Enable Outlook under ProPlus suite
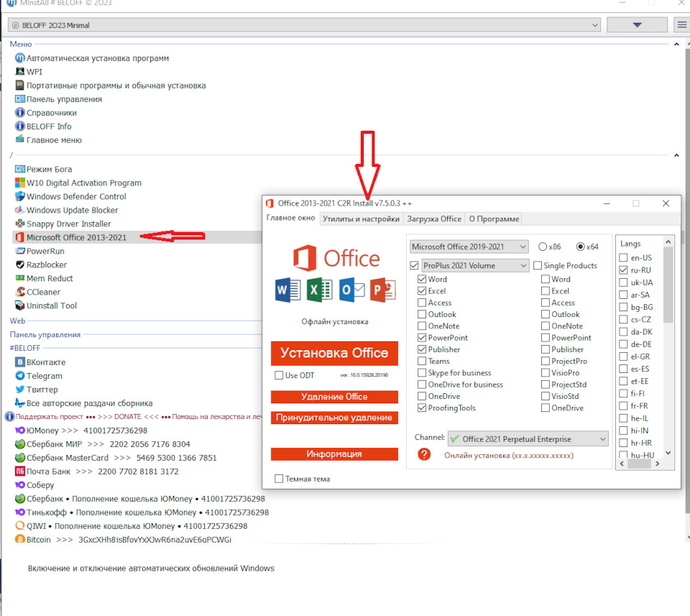Screen dimensions: 690x616 pyautogui.click(x=422, y=314)
